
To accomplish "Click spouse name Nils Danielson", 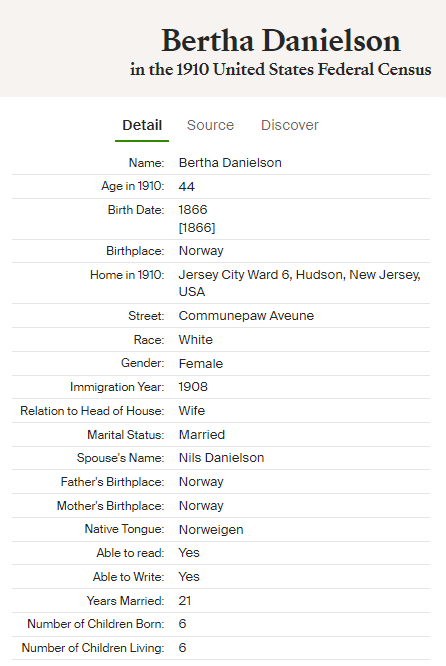I will point(221,458).
